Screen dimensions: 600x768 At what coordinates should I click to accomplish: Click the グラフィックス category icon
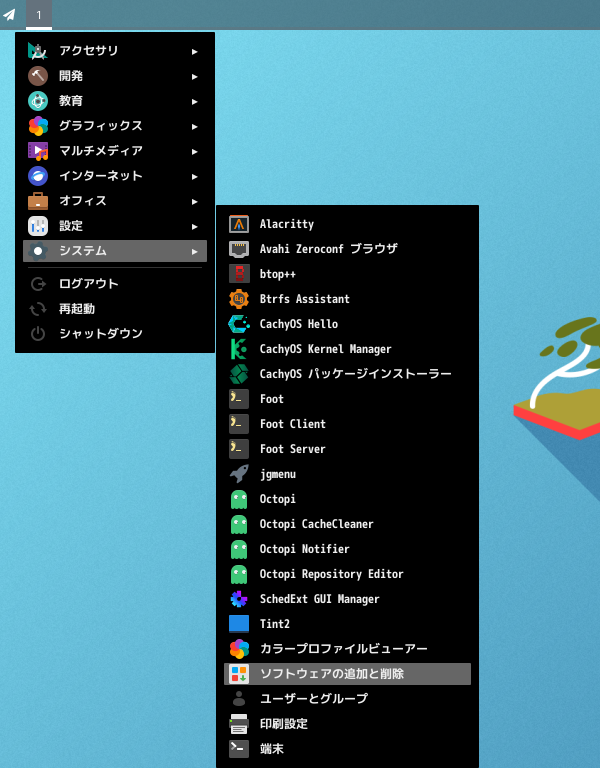click(38, 126)
